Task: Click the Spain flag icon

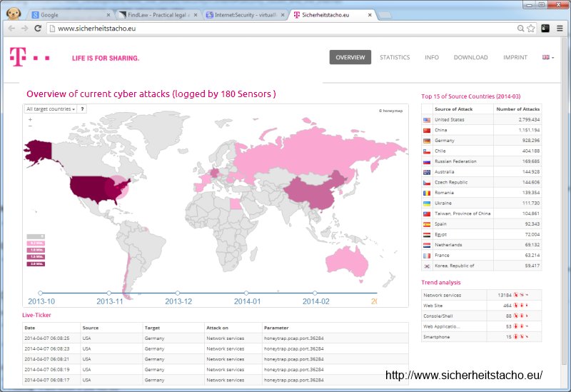Action: pyautogui.click(x=427, y=224)
